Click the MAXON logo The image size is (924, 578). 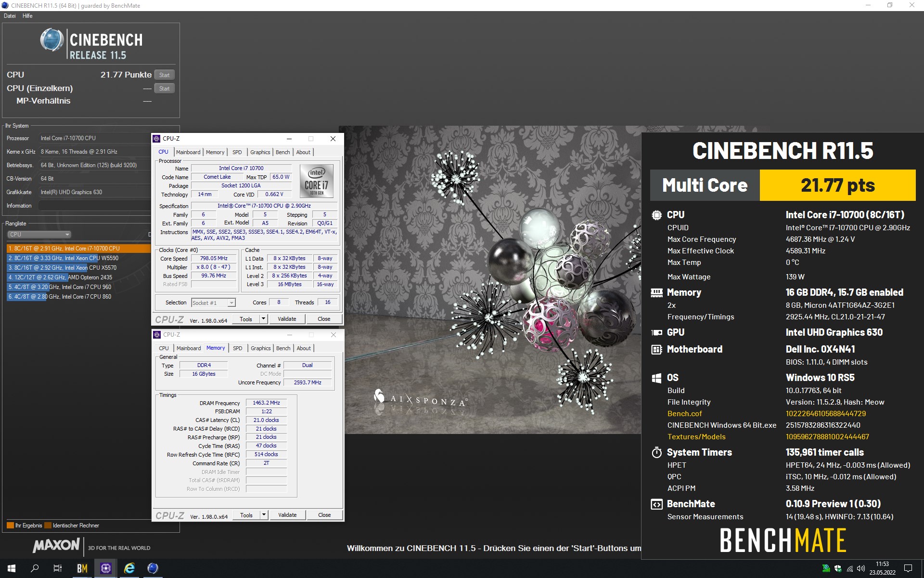[56, 545]
